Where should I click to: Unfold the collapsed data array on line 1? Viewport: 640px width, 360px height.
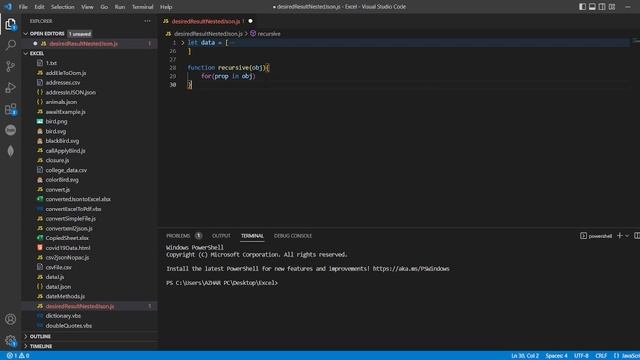coord(182,42)
